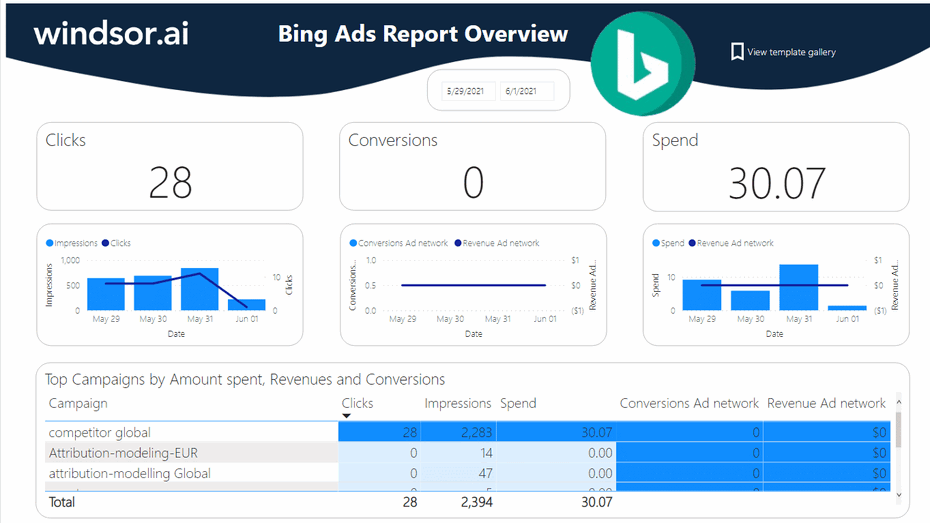Click the May 29 impressions bar
The height and width of the screenshot is (523, 930).
[106, 294]
